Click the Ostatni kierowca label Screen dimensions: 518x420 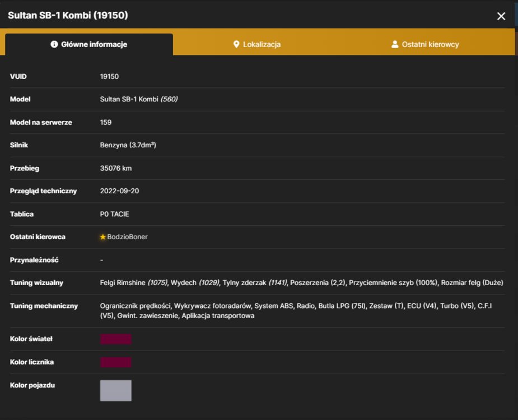38,237
